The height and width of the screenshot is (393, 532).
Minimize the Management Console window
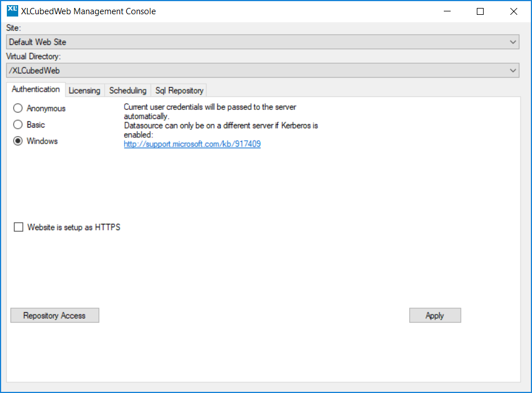[x=447, y=11]
